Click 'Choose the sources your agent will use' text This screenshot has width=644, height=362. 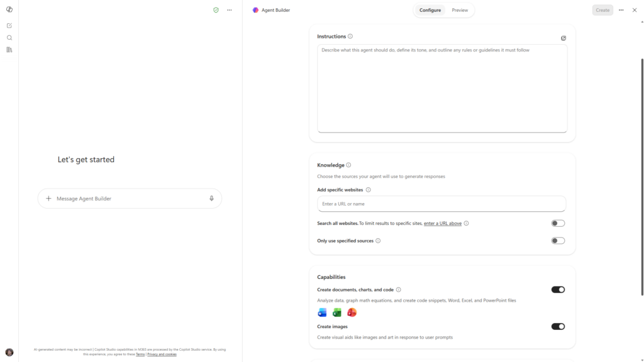[380, 177]
